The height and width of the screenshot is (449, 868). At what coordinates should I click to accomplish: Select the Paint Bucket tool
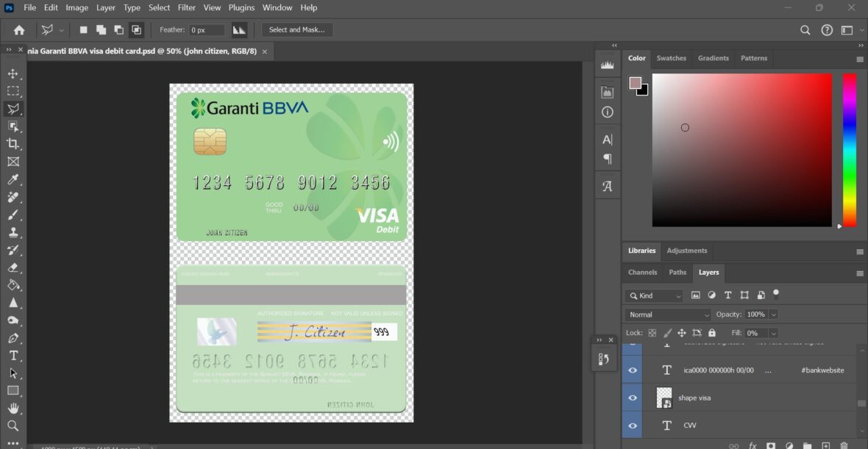coord(13,285)
